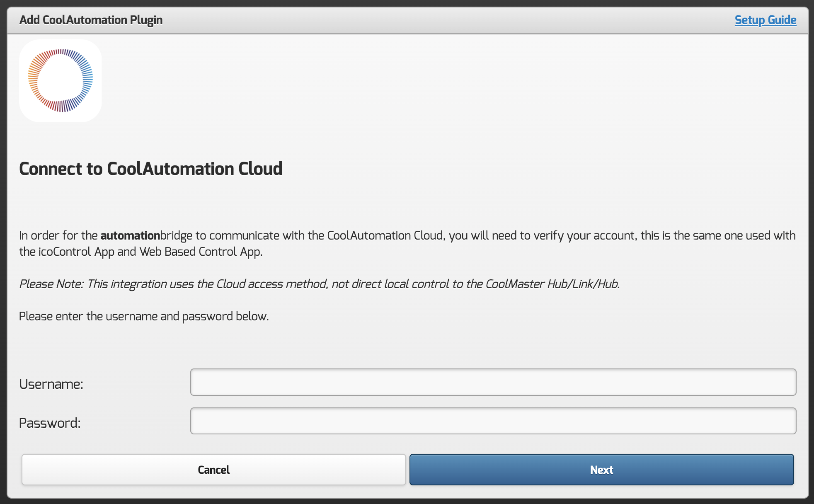Click 'Cloud access method' in the note
The height and width of the screenshot is (504, 814).
pyautogui.click(x=271, y=284)
